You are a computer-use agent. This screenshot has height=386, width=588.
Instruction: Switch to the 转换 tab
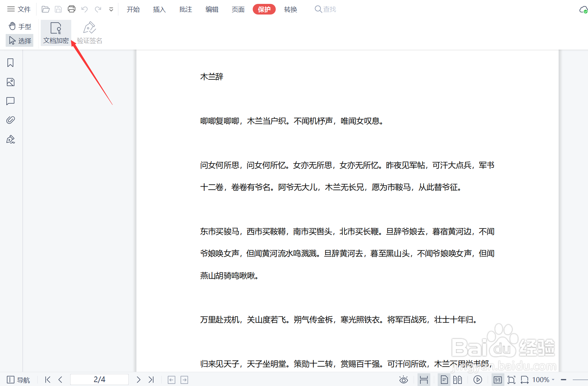click(291, 10)
